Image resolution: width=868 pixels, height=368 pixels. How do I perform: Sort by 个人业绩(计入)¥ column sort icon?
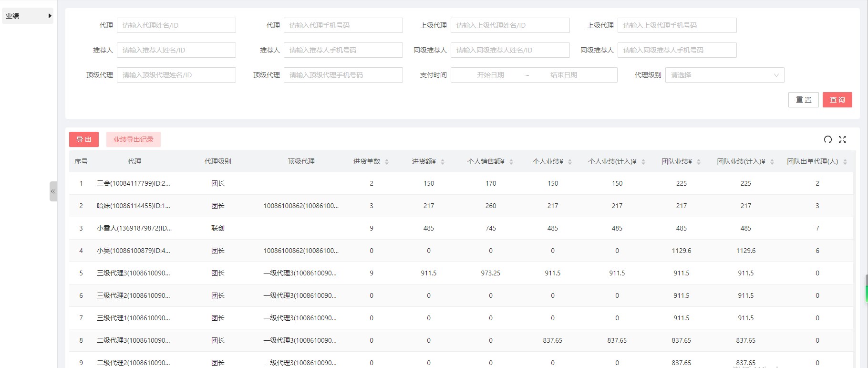point(643,162)
